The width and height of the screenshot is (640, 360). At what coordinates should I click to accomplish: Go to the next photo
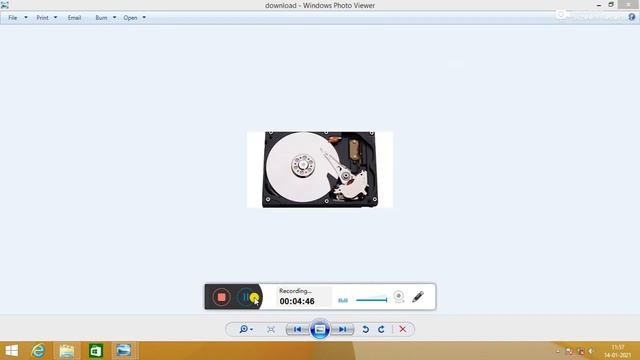(342, 329)
